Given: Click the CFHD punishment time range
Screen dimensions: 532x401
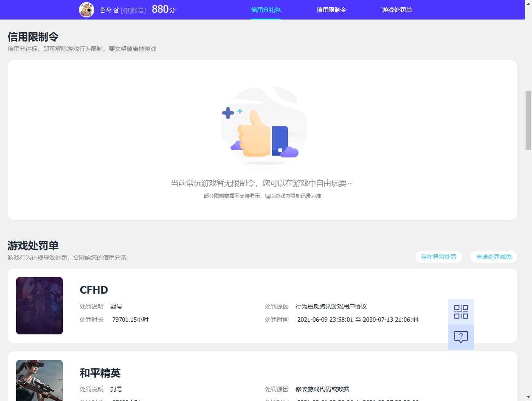Looking at the screenshot, I should pyautogui.click(x=358, y=320).
